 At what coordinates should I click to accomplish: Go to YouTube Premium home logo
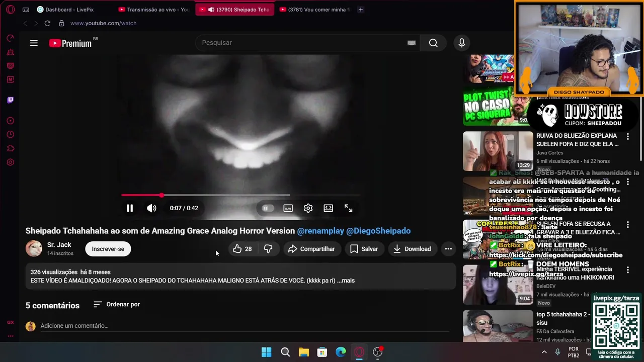pyautogui.click(x=71, y=43)
